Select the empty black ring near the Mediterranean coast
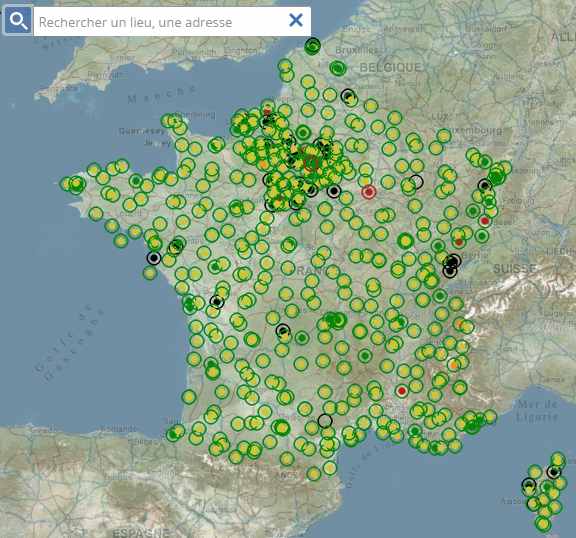 point(325,421)
